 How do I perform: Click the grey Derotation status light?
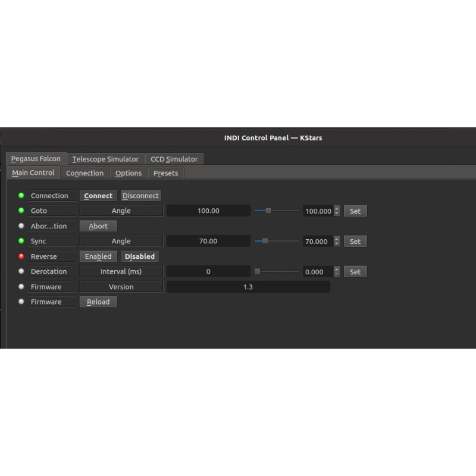click(x=21, y=271)
